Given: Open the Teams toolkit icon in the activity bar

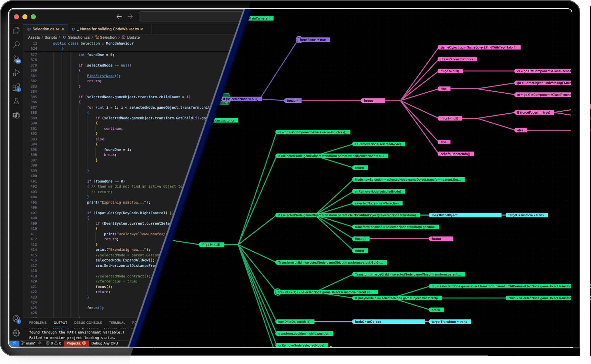Looking at the screenshot, I should click(x=16, y=115).
